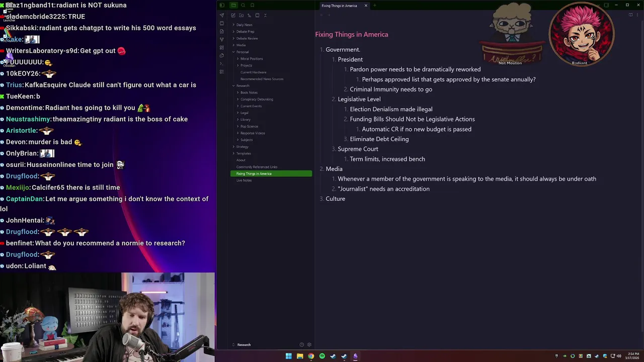Open the bookmarks pane icon
The height and width of the screenshot is (362, 644).
pyautogui.click(x=252, y=5)
